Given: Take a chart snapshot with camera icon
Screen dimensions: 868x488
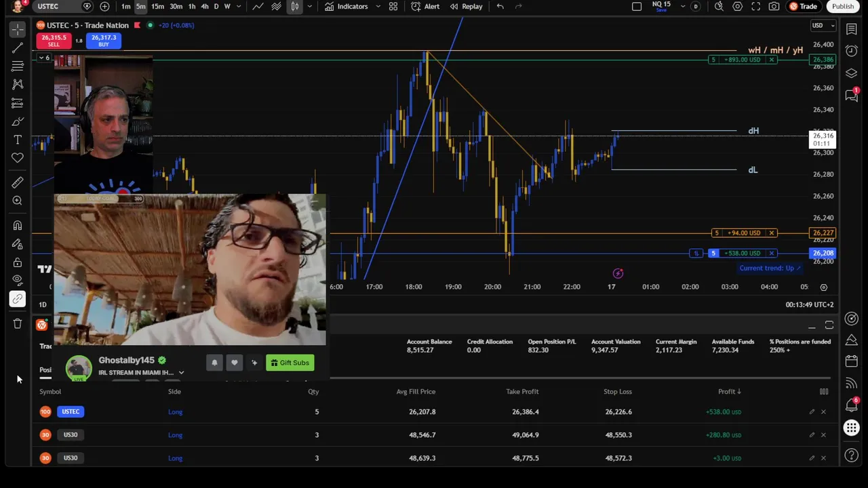Looking at the screenshot, I should click(x=774, y=6).
